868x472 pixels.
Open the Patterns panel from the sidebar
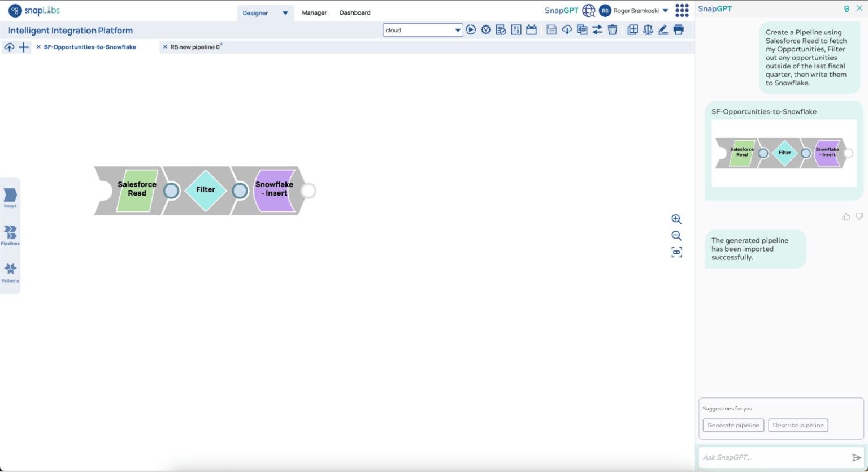[x=10, y=272]
